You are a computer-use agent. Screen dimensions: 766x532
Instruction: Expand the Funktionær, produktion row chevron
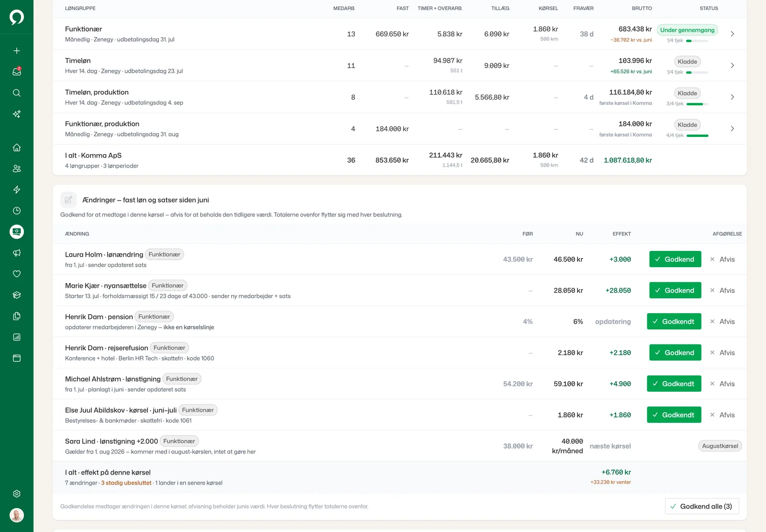pyautogui.click(x=732, y=129)
